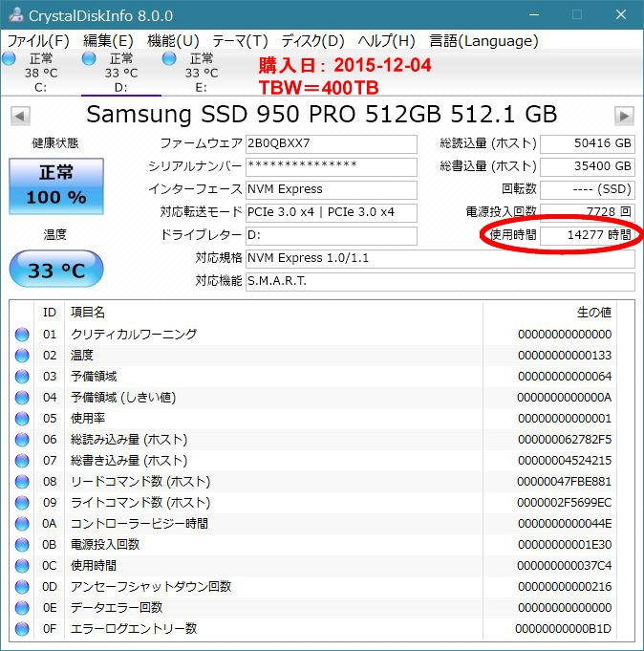The width and height of the screenshot is (644, 651).
Task: Click raw value 000000000037C4
Action: [x=565, y=566]
